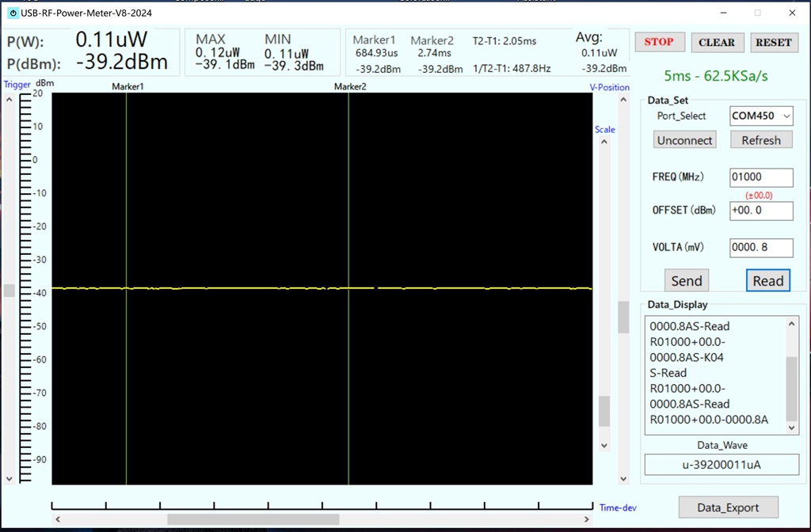Click the Scale scrollbar up arrow
This screenshot has width=811, height=532.
pyautogui.click(x=604, y=142)
